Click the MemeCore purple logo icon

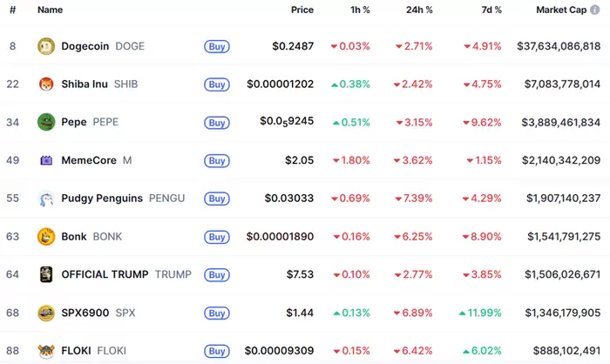point(46,160)
